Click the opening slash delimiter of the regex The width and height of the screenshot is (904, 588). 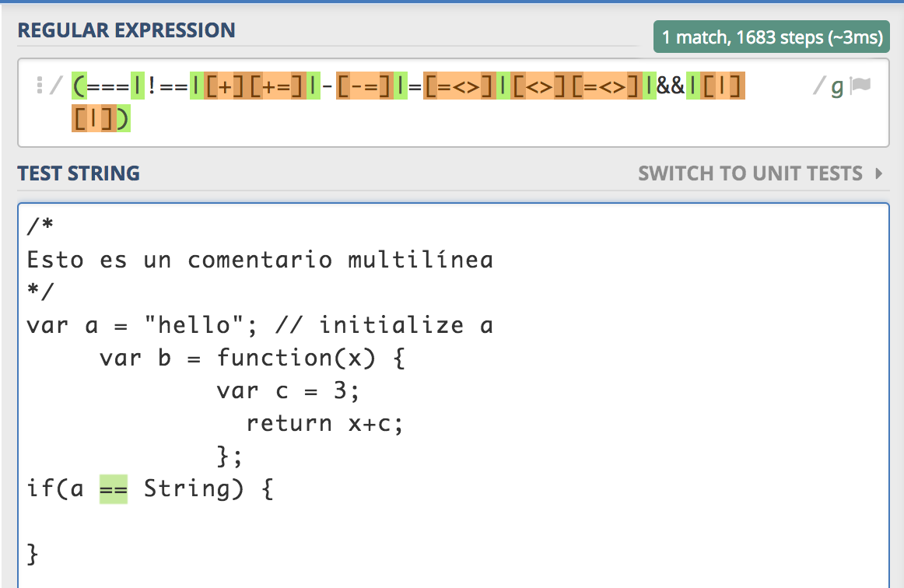click(x=54, y=86)
